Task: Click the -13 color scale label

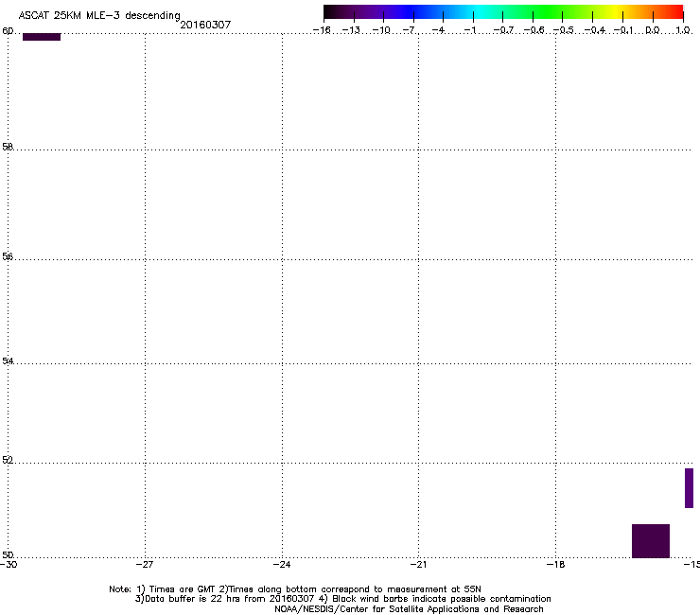Action: (x=351, y=30)
